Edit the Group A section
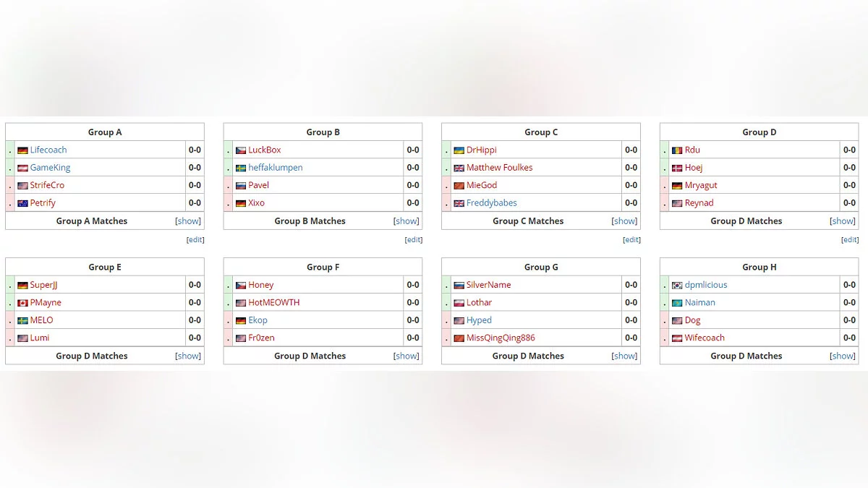 [195, 240]
